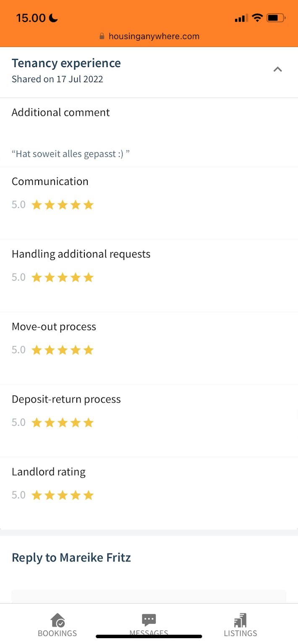The height and width of the screenshot is (644, 298).
Task: Tap the Wi-Fi status icon
Action: coord(257,18)
